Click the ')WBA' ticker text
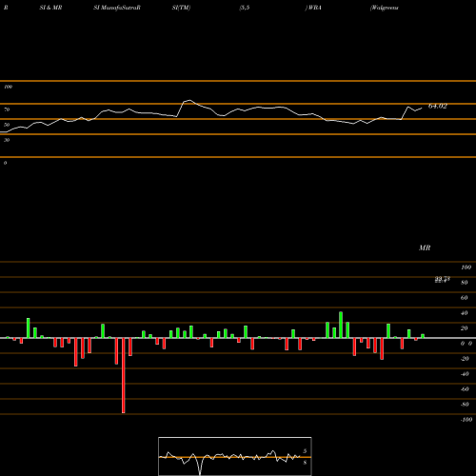This screenshot has height=476, width=476. (313, 8)
